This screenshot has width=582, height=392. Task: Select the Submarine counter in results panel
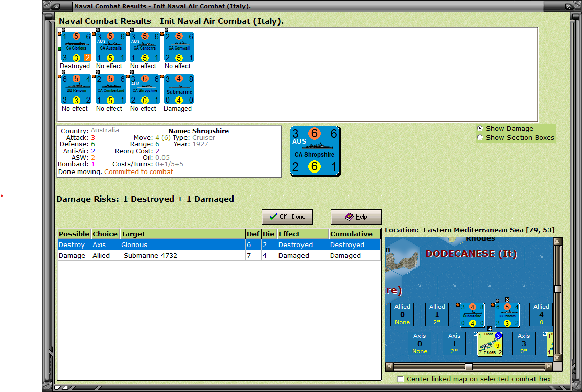coord(179,89)
